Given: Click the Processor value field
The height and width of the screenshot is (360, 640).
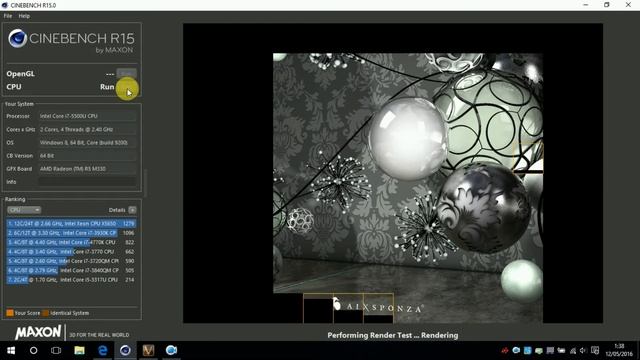Looking at the screenshot, I should tap(87, 116).
